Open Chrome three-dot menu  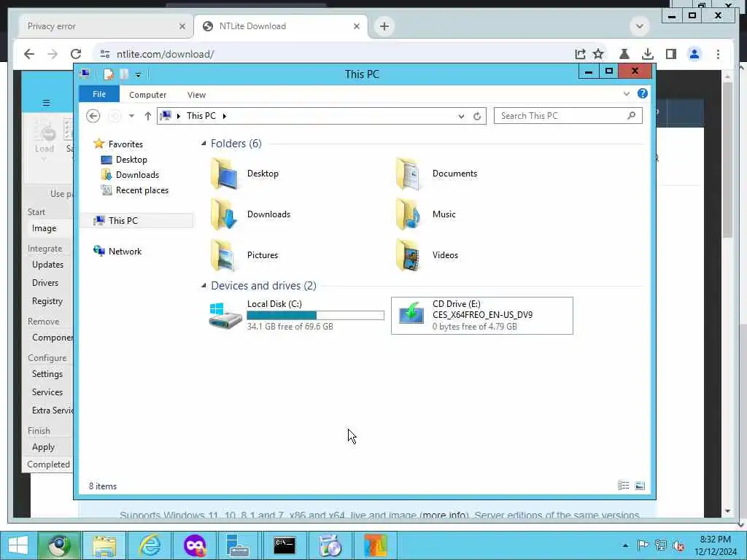tap(718, 54)
